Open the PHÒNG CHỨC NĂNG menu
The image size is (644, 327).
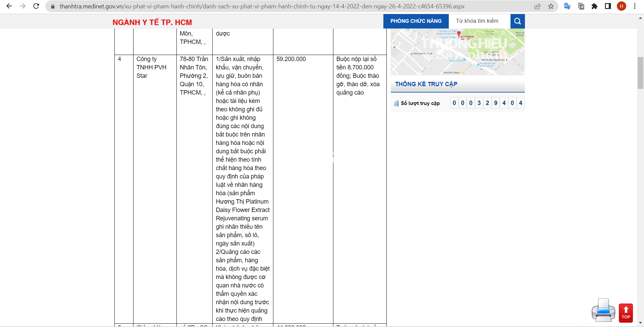tap(416, 21)
